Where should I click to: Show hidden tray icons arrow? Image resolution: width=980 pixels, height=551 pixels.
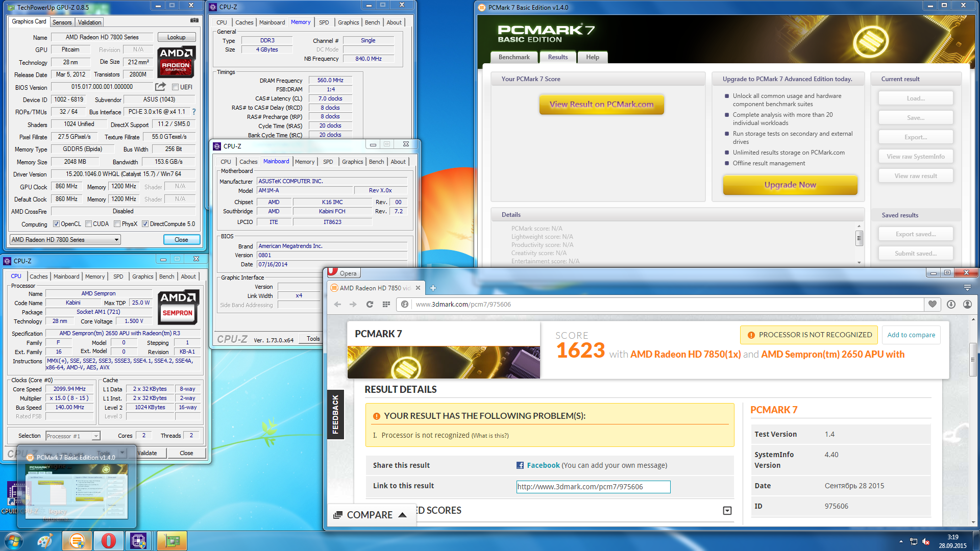pyautogui.click(x=901, y=541)
